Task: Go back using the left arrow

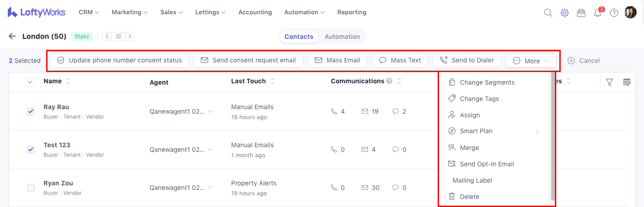Action: pos(12,36)
